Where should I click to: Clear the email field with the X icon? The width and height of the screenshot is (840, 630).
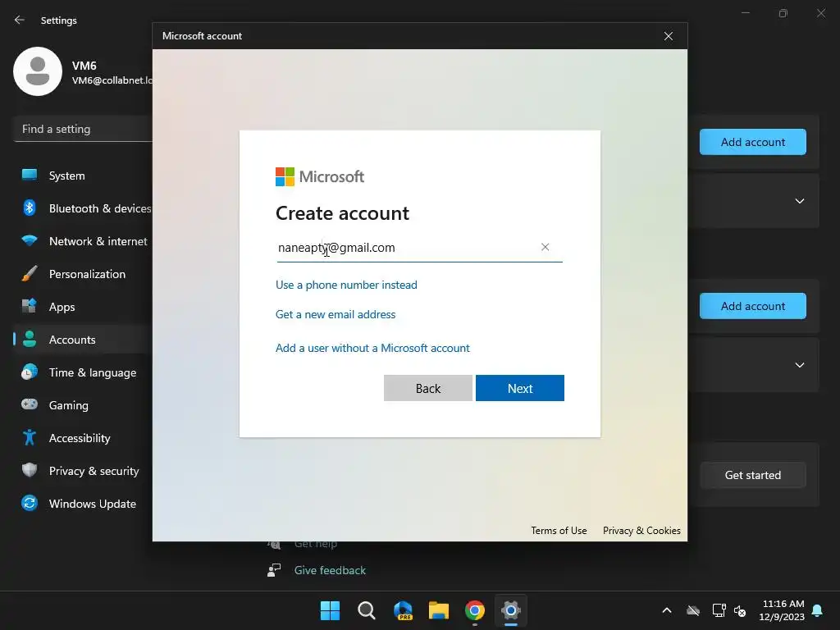(545, 247)
